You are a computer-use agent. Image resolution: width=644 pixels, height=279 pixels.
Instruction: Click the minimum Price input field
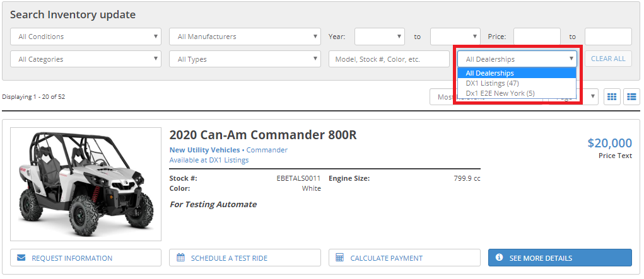tap(537, 37)
